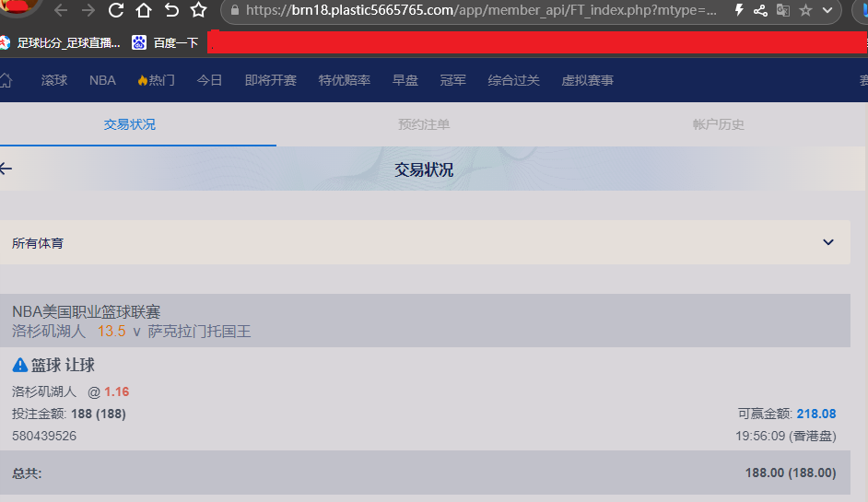Open the 百度一下 bookmark
Image resolution: width=868 pixels, height=502 pixels.
165,42
